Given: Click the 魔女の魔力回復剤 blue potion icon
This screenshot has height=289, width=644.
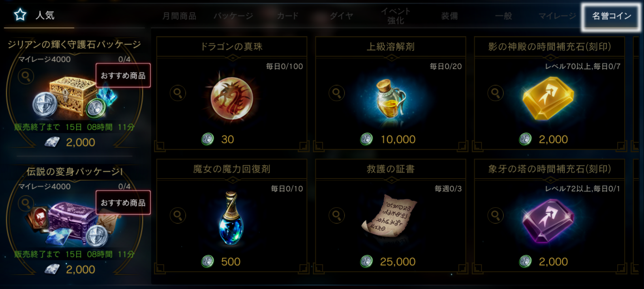Looking at the screenshot, I should pos(231,218).
